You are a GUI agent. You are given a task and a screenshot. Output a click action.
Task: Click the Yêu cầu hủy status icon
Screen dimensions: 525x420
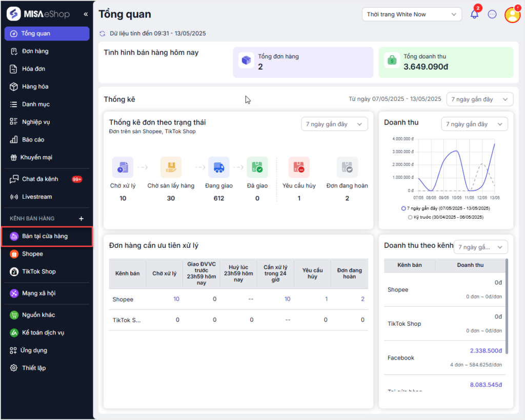point(299,167)
